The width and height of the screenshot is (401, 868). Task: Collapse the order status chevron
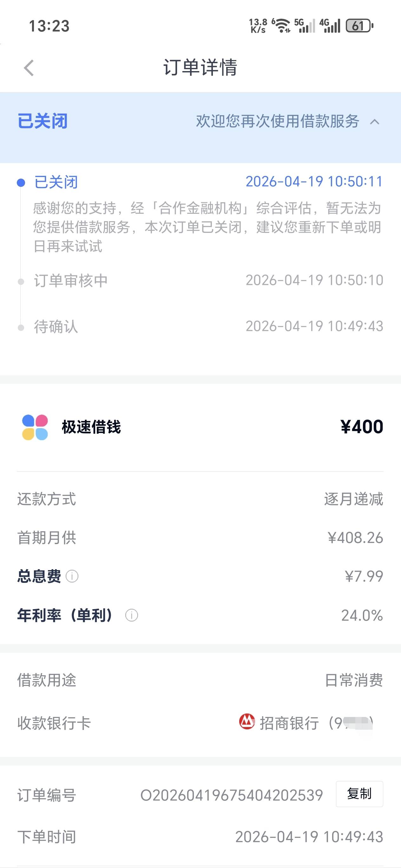pos(375,122)
